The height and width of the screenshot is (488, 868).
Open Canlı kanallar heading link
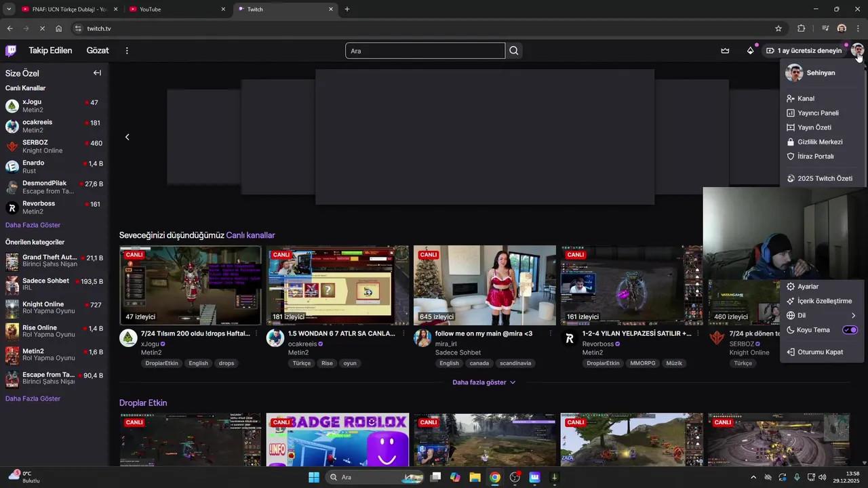coord(250,235)
